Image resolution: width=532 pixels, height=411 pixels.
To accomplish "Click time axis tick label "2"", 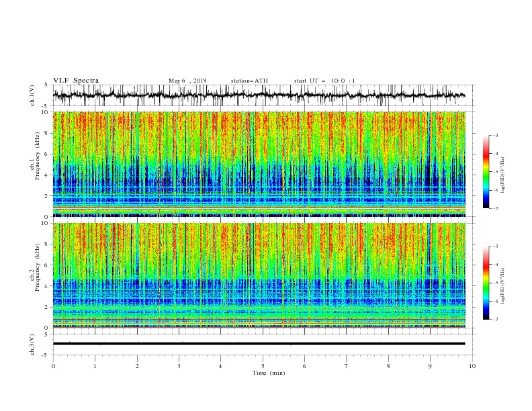I will [137, 366].
